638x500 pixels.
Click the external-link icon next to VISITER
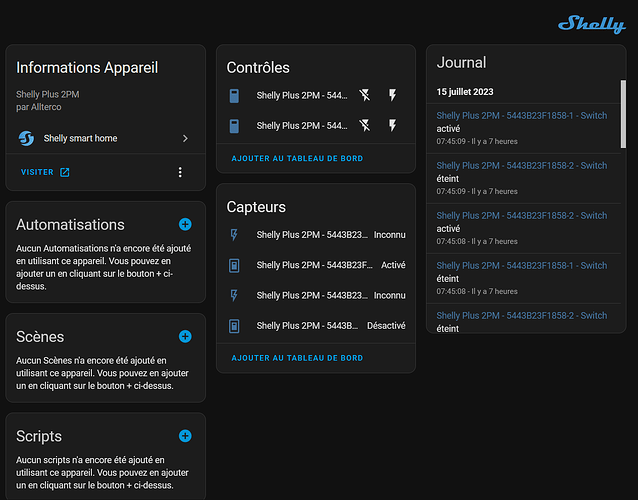[65, 172]
